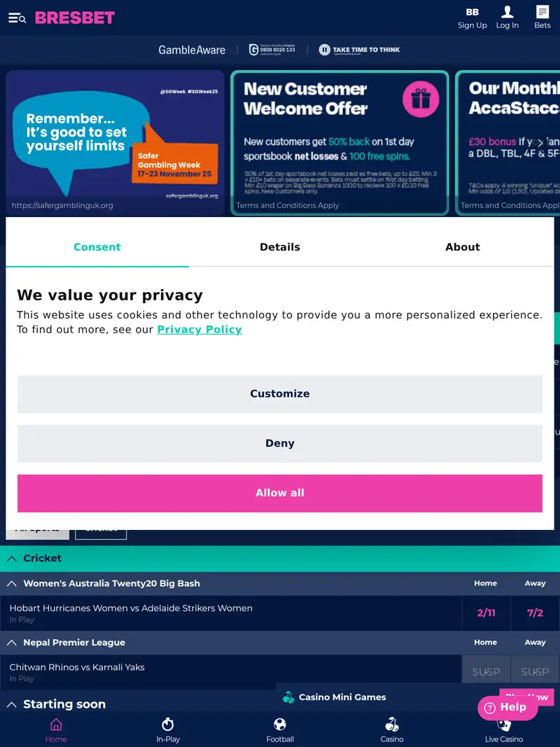Collapse the Cricket section
This screenshot has width=560, height=747.
pos(12,558)
